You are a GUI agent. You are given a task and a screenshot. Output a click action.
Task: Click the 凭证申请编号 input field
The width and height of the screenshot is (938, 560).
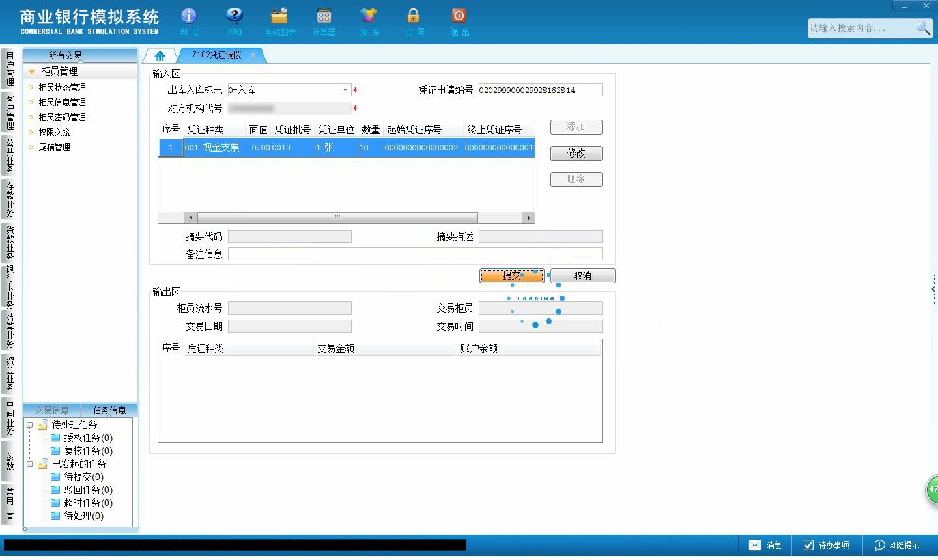pyautogui.click(x=540, y=90)
